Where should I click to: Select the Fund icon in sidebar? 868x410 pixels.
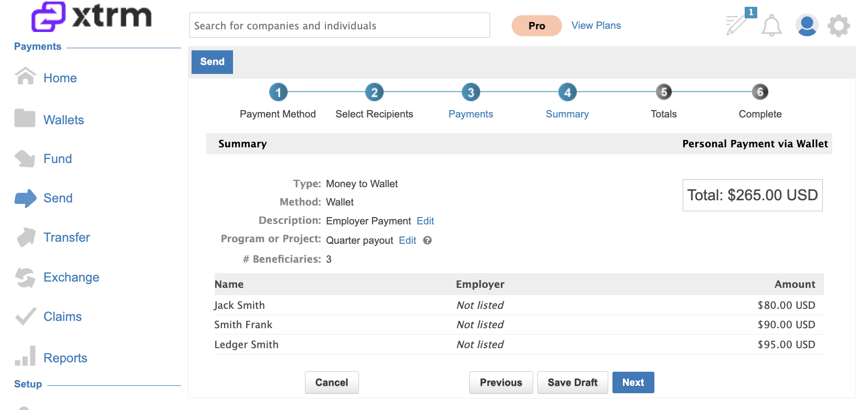(25, 158)
